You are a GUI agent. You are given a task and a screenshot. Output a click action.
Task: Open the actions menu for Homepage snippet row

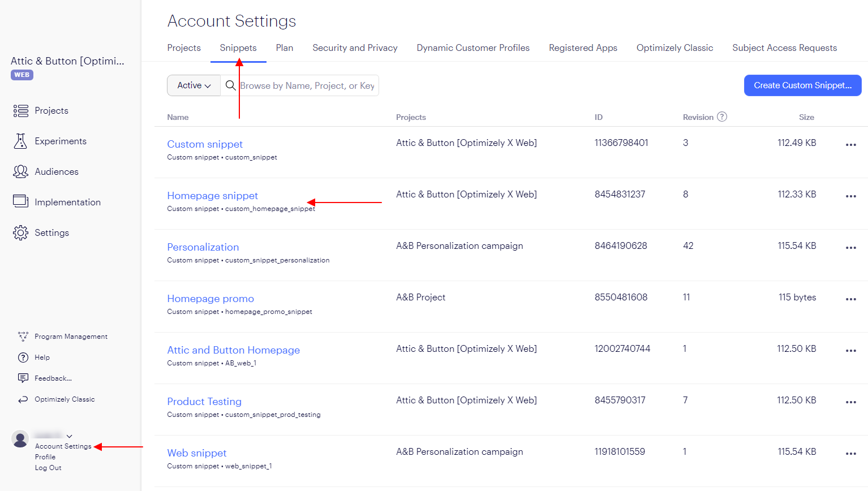point(850,196)
